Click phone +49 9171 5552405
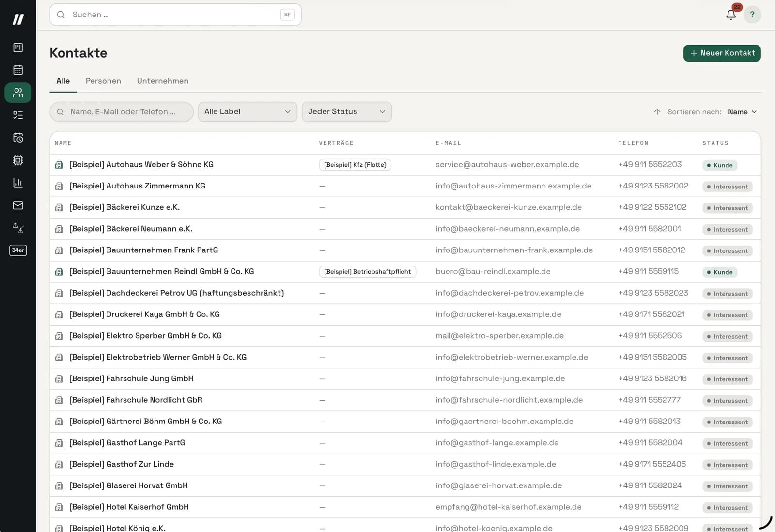775x532 pixels. tap(652, 464)
